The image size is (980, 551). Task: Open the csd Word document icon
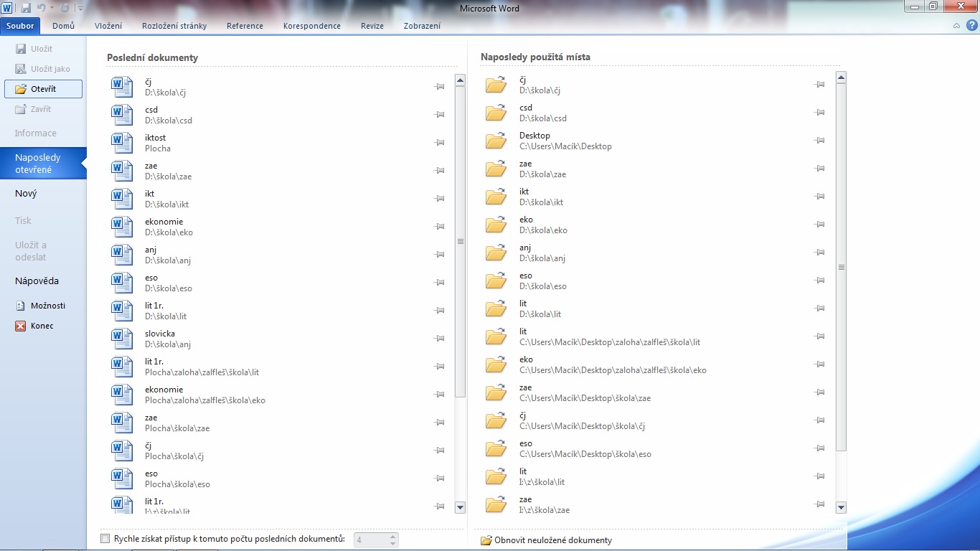coord(122,115)
